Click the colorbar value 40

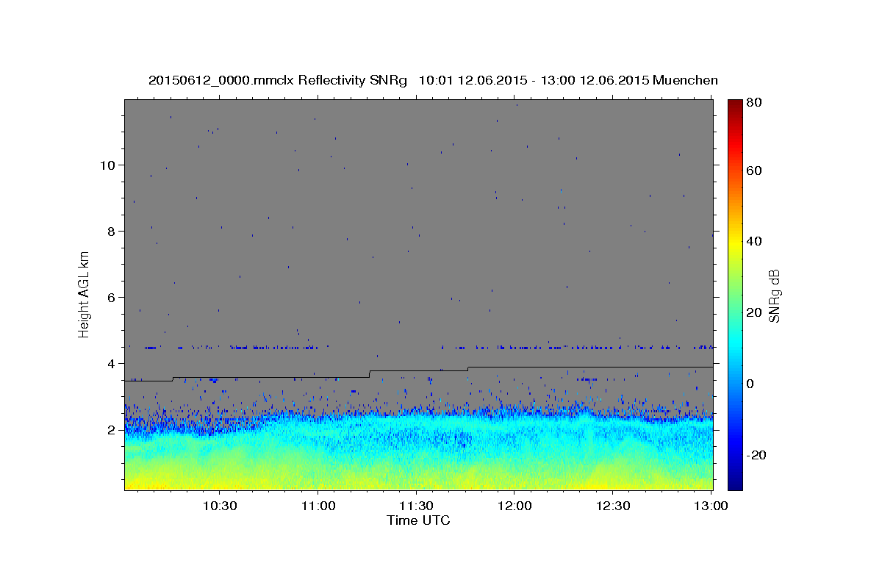[x=755, y=241]
